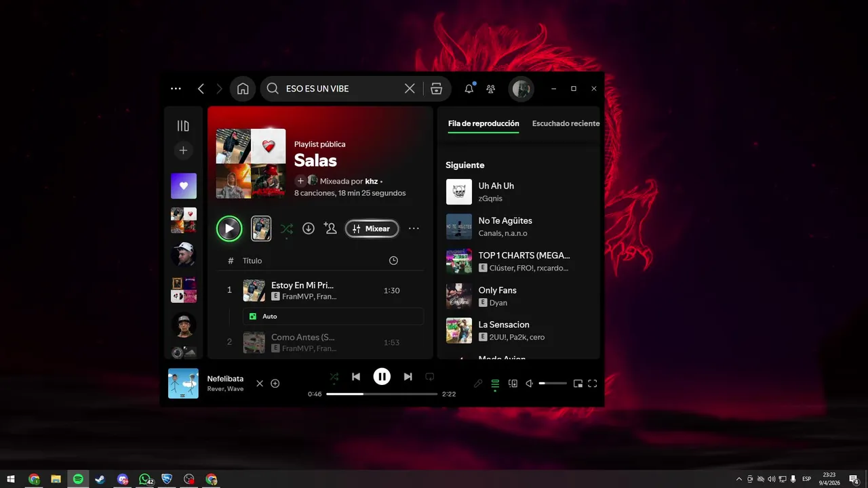This screenshot has width=868, height=488.
Task: Enter full screen mode
Action: (593, 384)
